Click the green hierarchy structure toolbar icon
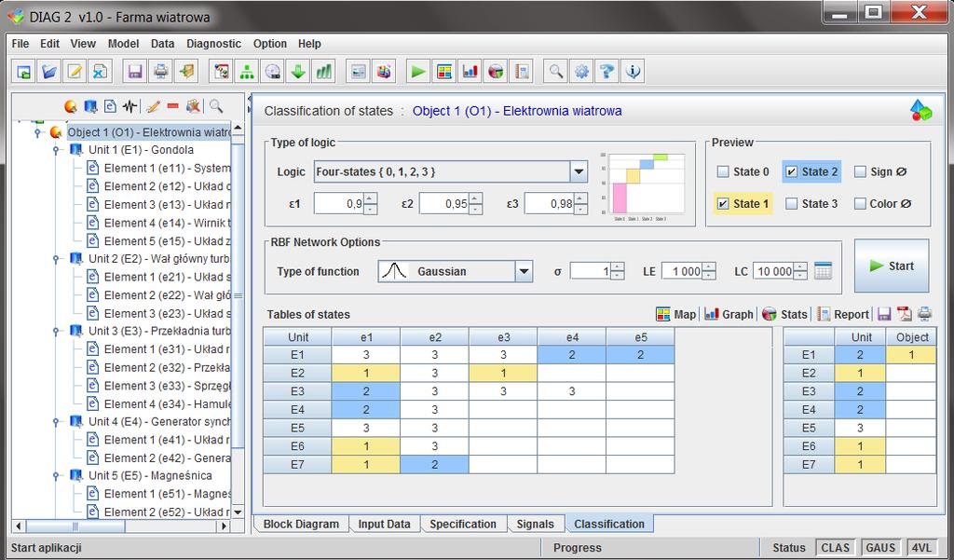This screenshot has width=954, height=560. pos(246,71)
